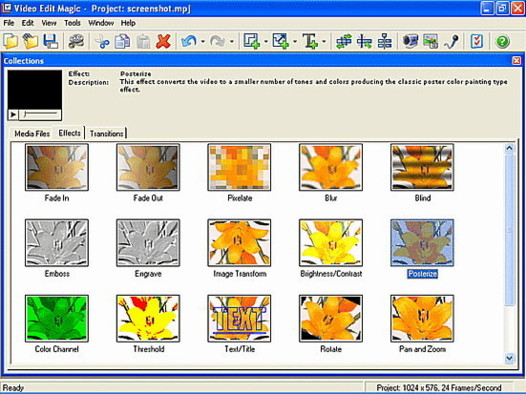Screen dimensions: 526x394
Task: Select the Pan and Zoom effect thumbnail
Action: click(x=422, y=319)
